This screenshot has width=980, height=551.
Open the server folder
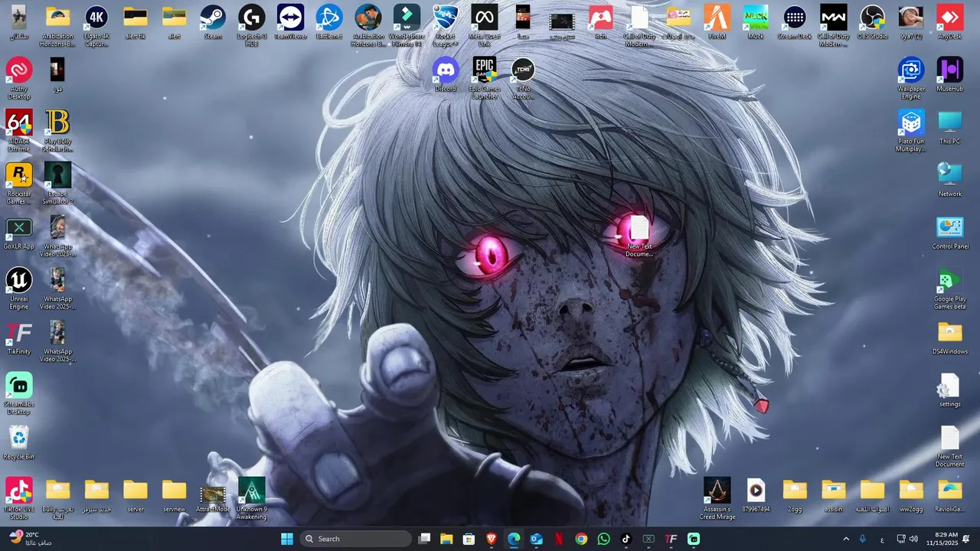tap(136, 496)
